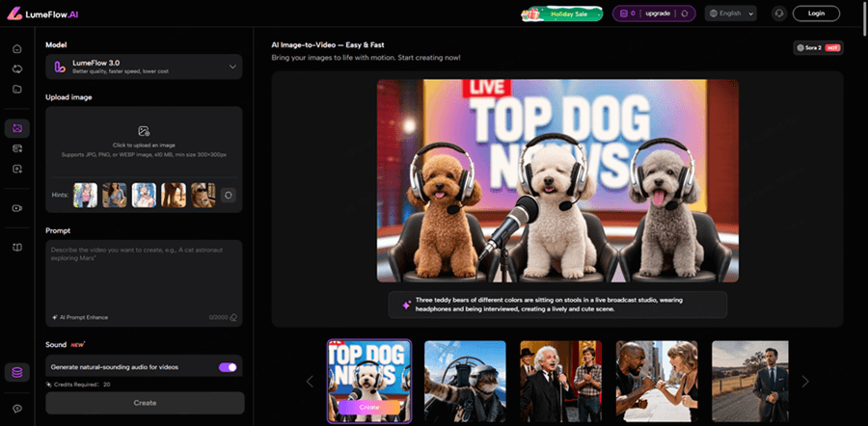Expand the LumeFlow 3.0 model dropdown
Screen dimensions: 868x426
click(x=144, y=67)
